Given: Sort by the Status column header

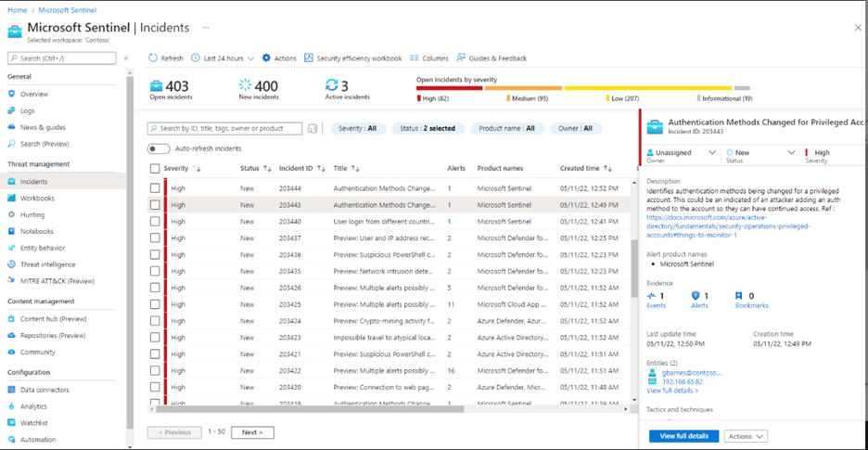Looking at the screenshot, I should 256,169.
